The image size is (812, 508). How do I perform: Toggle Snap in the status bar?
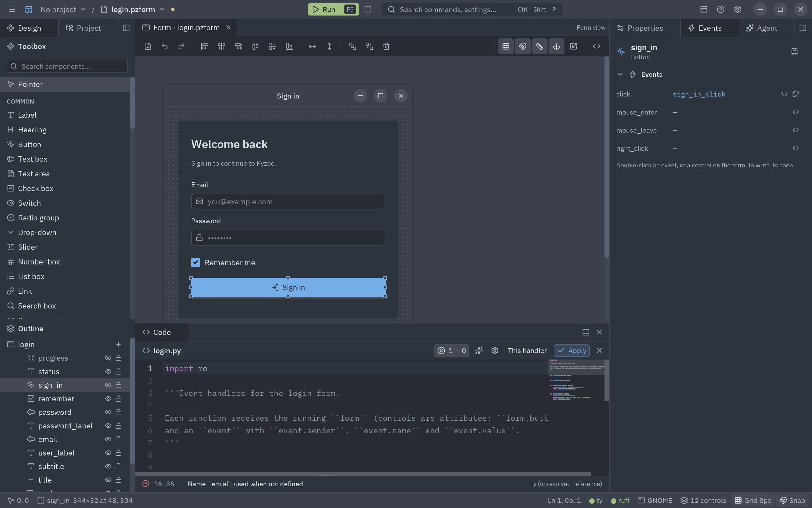coord(792,501)
